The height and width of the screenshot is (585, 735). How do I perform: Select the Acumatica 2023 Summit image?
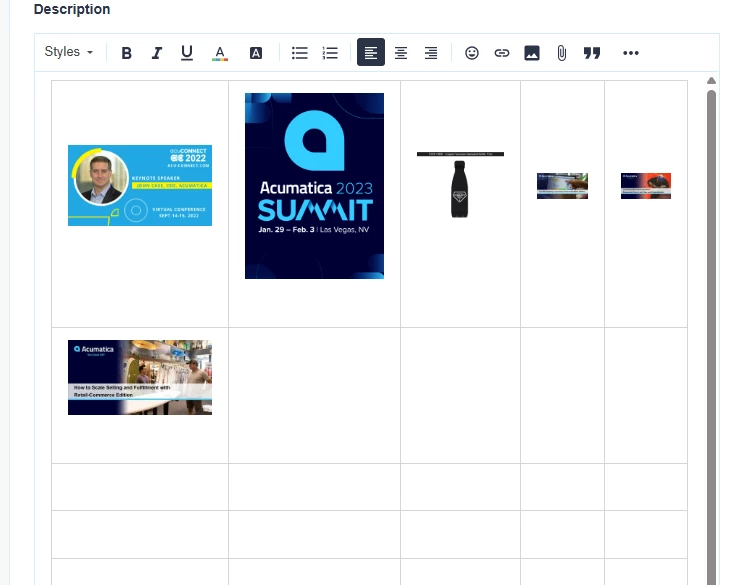tap(314, 186)
